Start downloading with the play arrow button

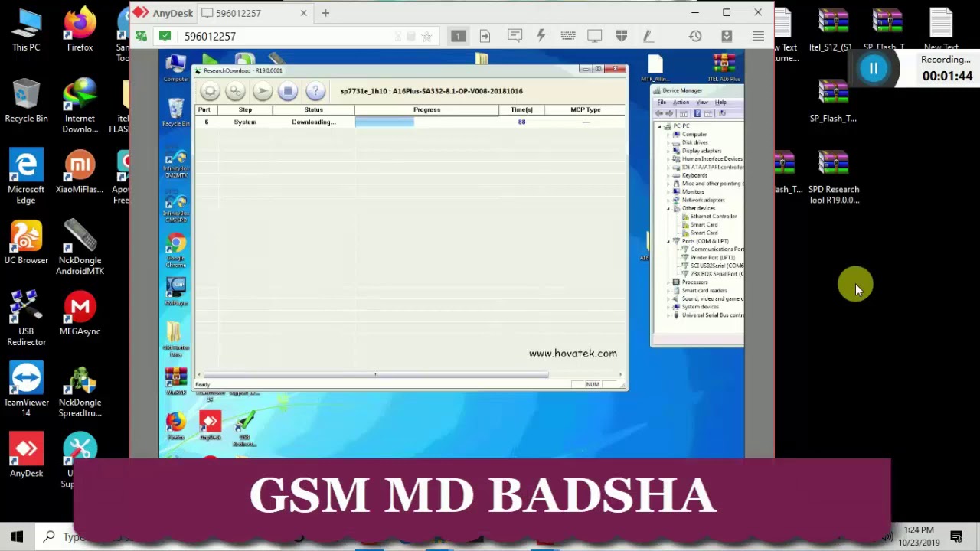coord(262,91)
